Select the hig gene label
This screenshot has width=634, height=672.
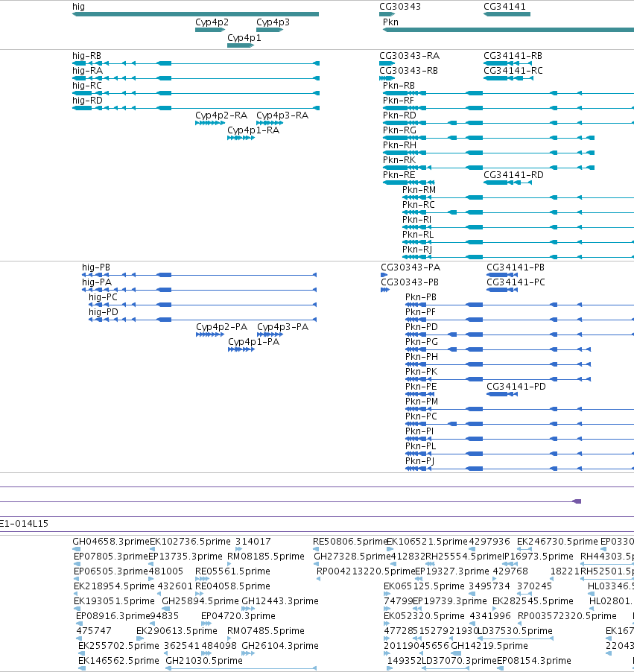click(78, 7)
